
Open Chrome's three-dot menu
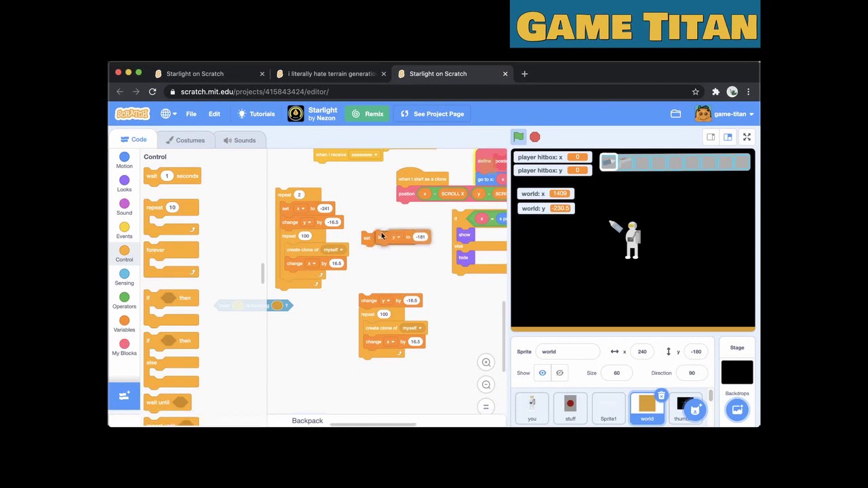[x=749, y=91]
